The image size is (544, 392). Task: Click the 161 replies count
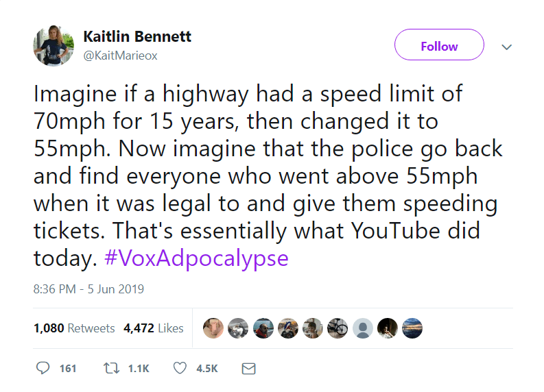(68, 369)
